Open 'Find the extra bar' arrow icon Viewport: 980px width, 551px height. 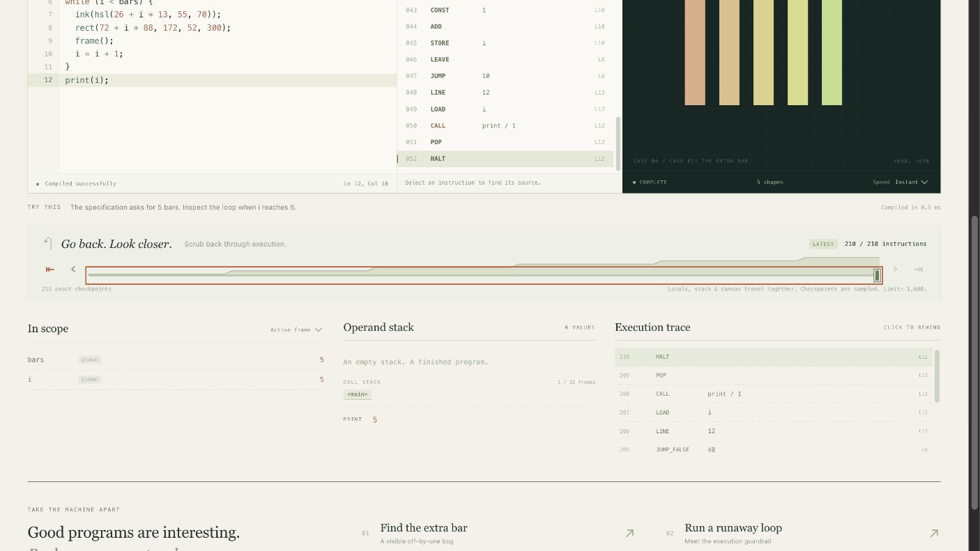629,533
